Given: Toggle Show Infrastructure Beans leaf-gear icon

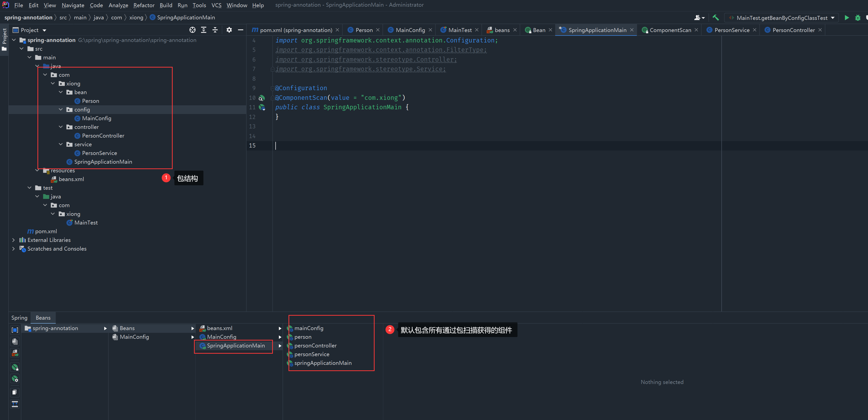Looking at the screenshot, I should 15,379.
